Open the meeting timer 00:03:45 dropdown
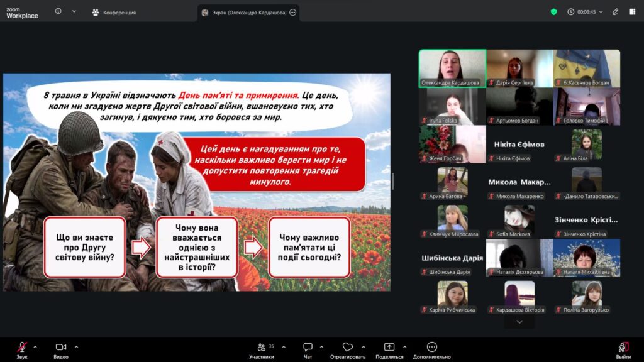 (586, 12)
